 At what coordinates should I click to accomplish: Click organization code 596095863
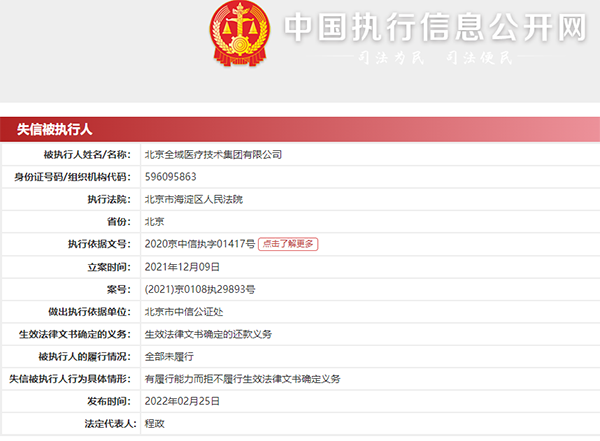coord(171,177)
